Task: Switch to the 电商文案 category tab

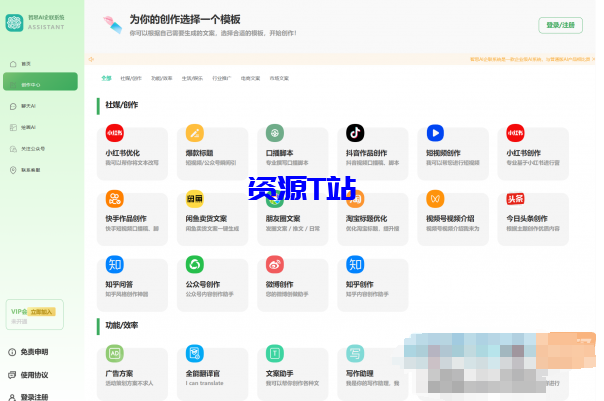Action: [x=250, y=78]
